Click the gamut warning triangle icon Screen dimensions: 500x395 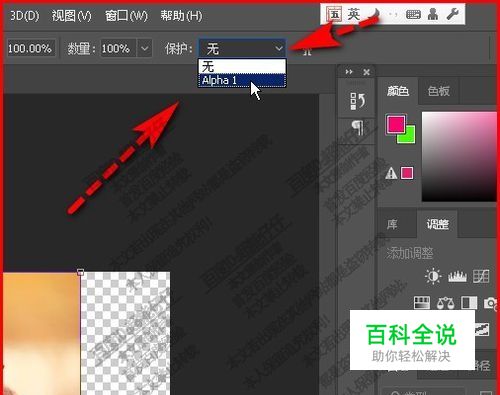(391, 173)
